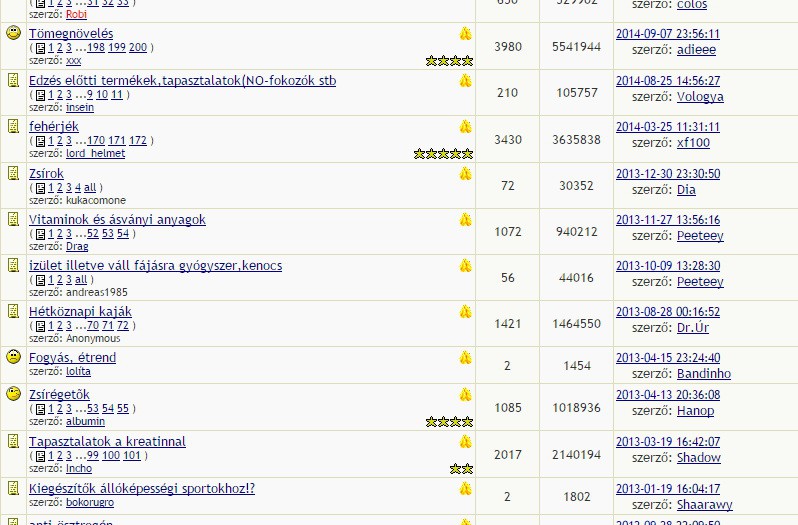Click the small page icon under Vitaminok title

(41, 234)
